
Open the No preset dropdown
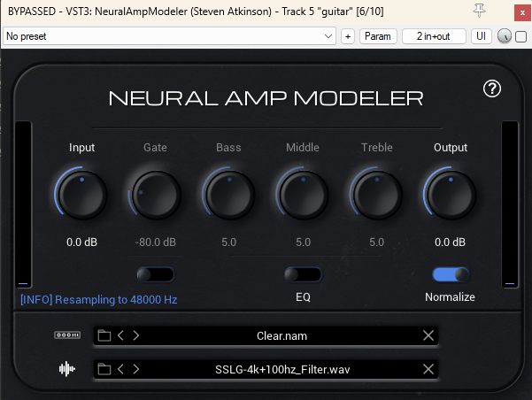point(169,36)
